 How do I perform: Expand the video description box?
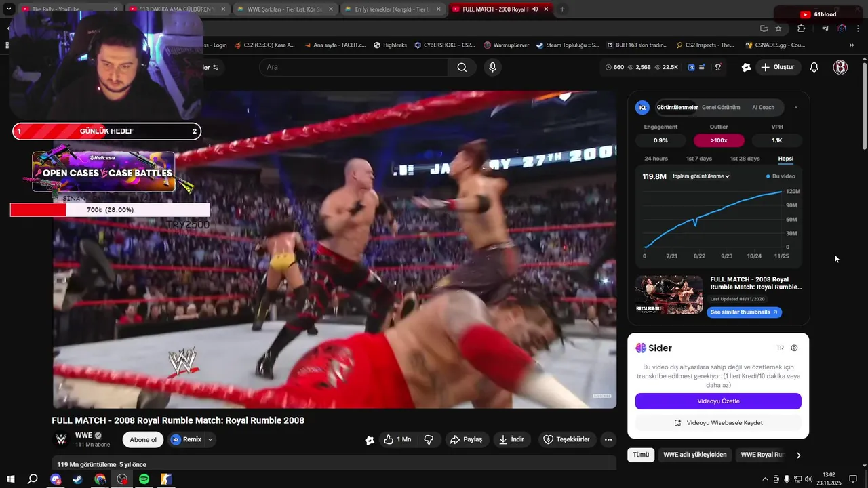pyautogui.click(x=334, y=464)
